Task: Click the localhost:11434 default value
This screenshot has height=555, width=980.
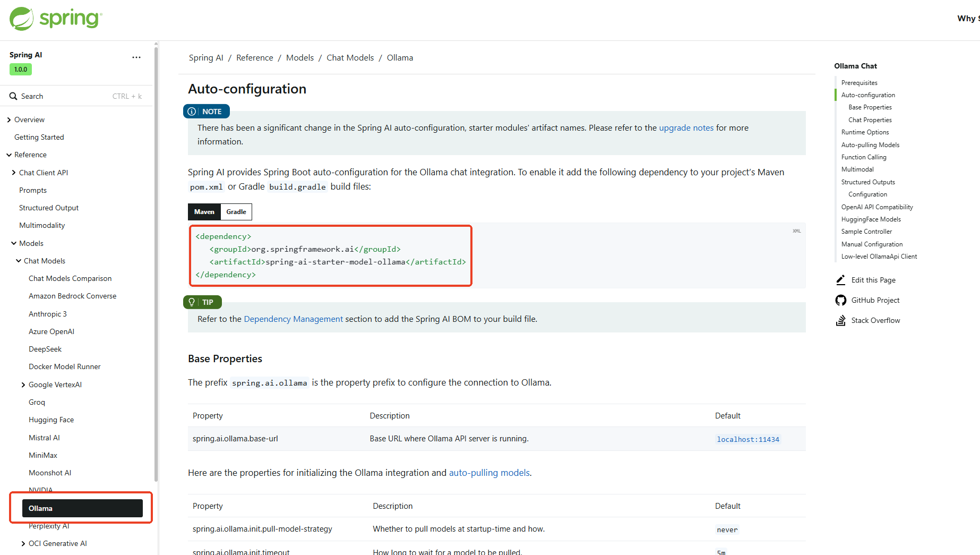Action: [748, 439]
